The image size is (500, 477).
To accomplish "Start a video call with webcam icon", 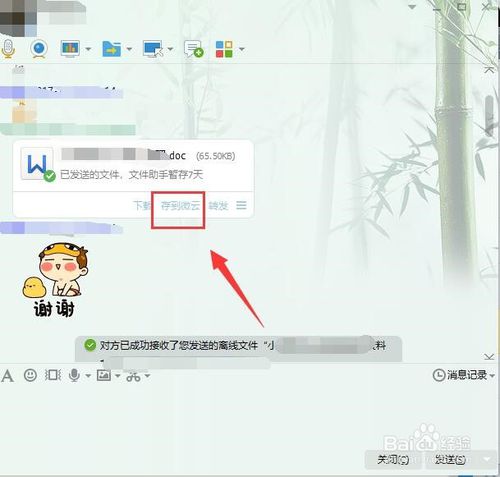I will click(39, 49).
